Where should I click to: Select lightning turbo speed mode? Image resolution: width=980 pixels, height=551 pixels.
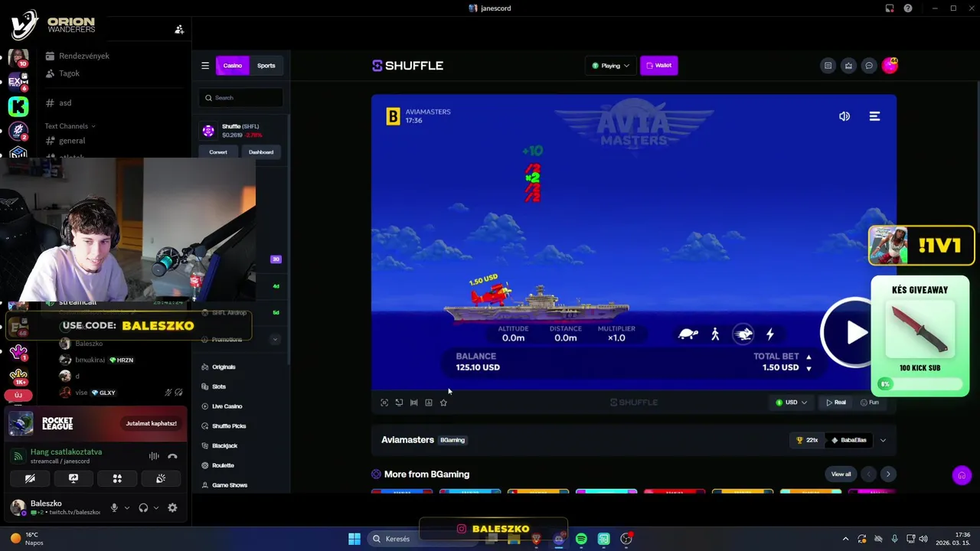(x=770, y=334)
